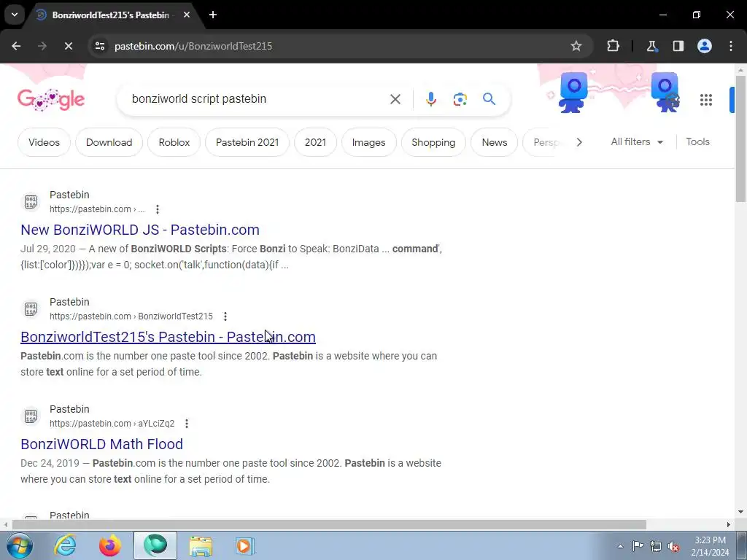747x560 pixels.
Task: Open the Chrome profile avatar
Action: pyautogui.click(x=705, y=46)
